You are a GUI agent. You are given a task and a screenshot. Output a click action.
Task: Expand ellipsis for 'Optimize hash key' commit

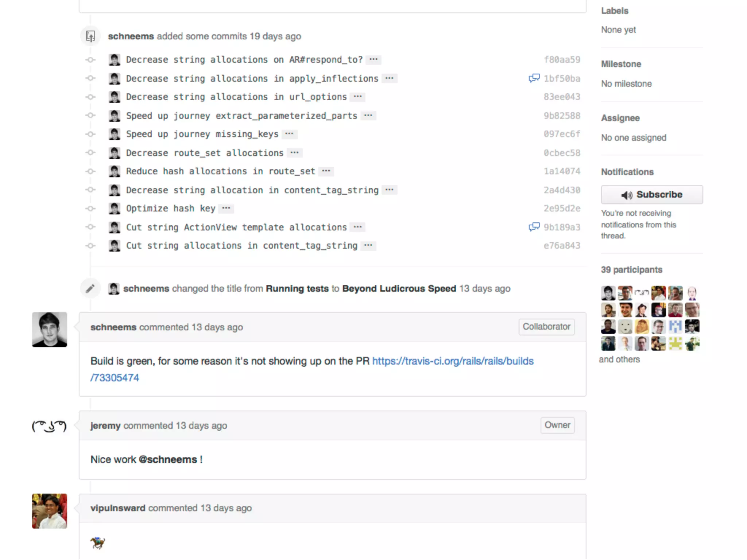(226, 209)
